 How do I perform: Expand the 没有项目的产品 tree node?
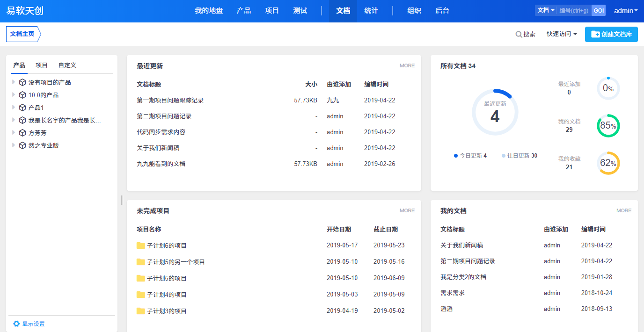point(14,82)
